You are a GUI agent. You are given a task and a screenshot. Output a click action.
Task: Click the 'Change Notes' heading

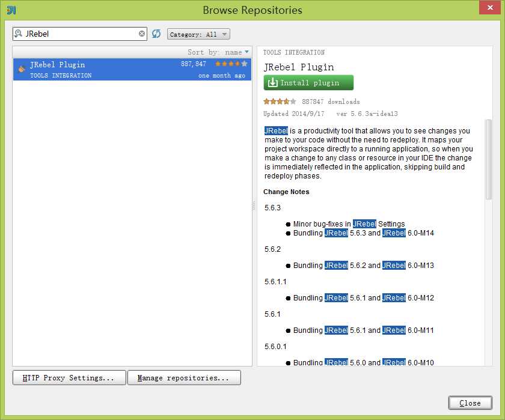(x=286, y=192)
